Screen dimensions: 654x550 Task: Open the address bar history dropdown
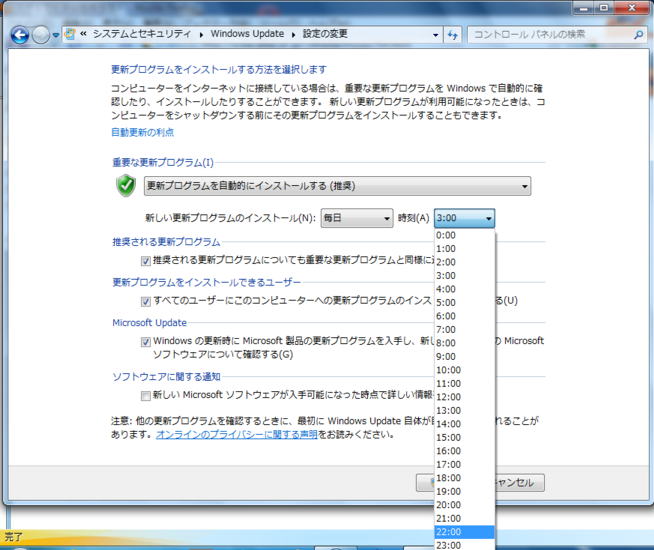[x=435, y=35]
